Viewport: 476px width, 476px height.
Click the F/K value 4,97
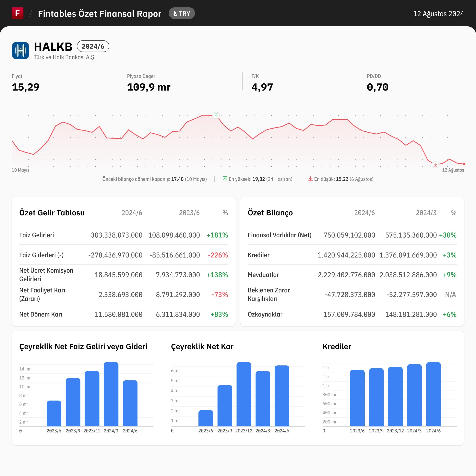pyautogui.click(x=262, y=87)
